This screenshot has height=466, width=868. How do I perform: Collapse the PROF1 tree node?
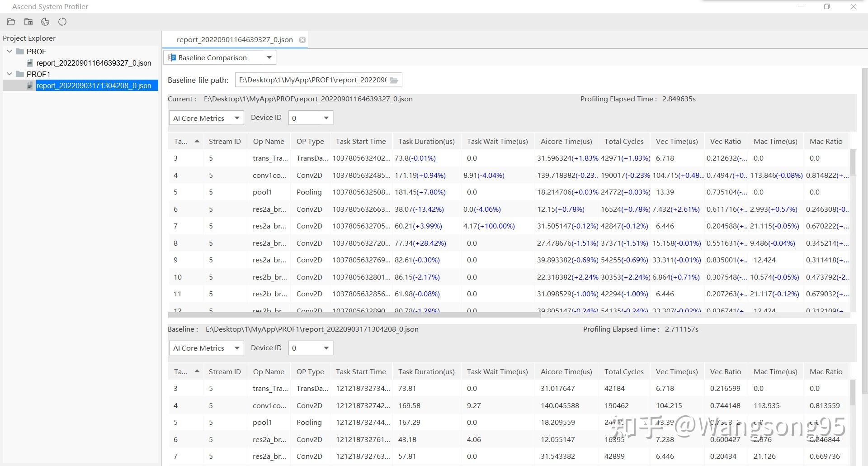coord(9,74)
